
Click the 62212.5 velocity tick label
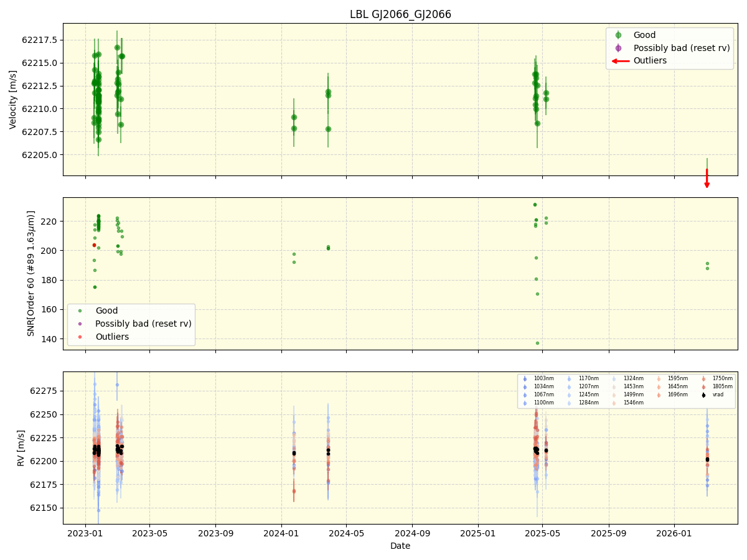coord(40,86)
